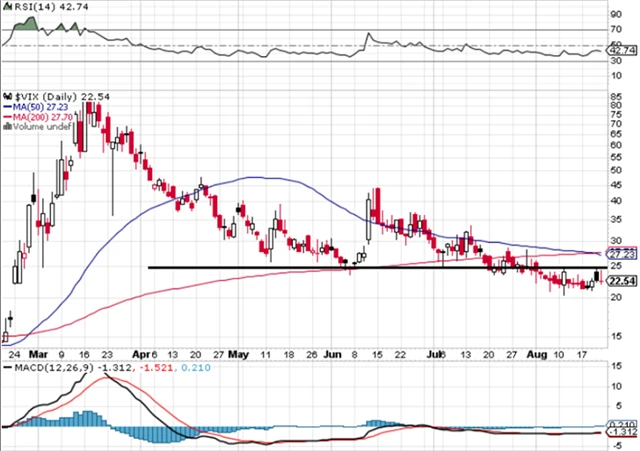Click the red MA(200) legend marker
Screen dimensions: 640x451
(7, 115)
